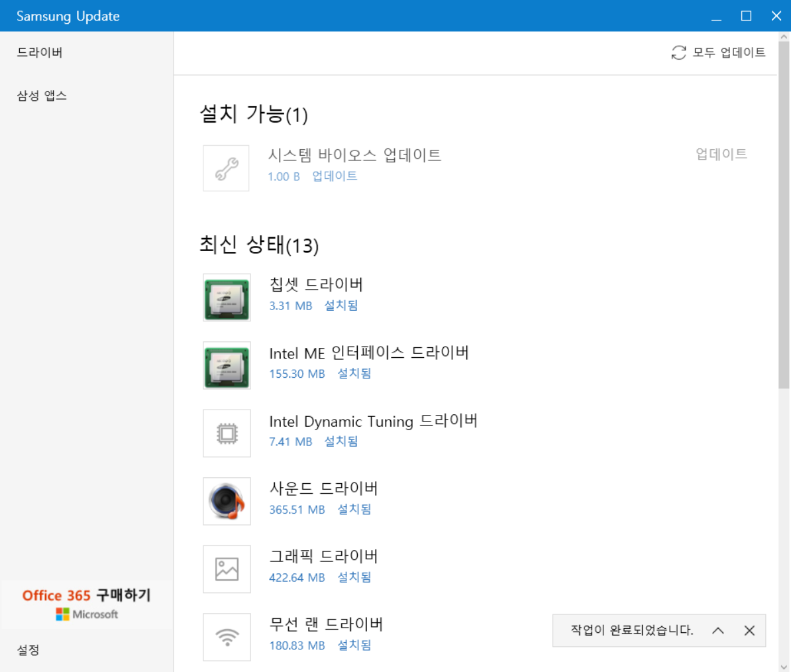The height and width of the screenshot is (672, 791).
Task: Select Intel Dynamic Tuning 드라이버 title
Action: coord(373,421)
